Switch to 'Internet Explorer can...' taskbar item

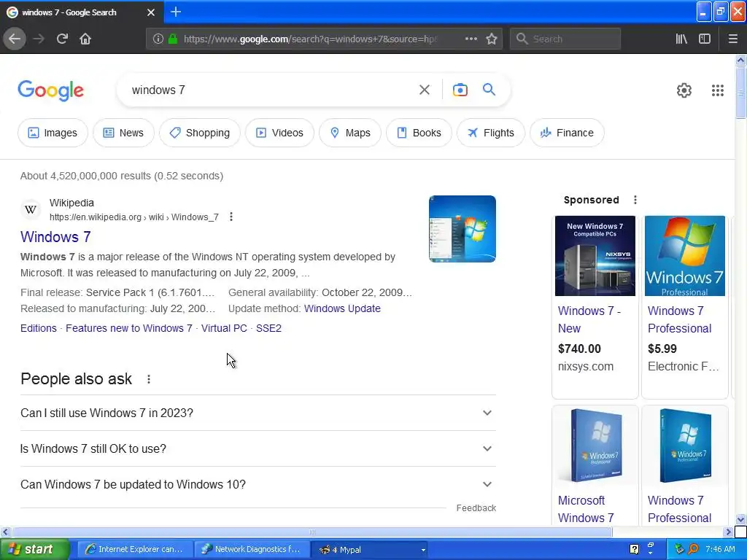[x=135, y=550]
